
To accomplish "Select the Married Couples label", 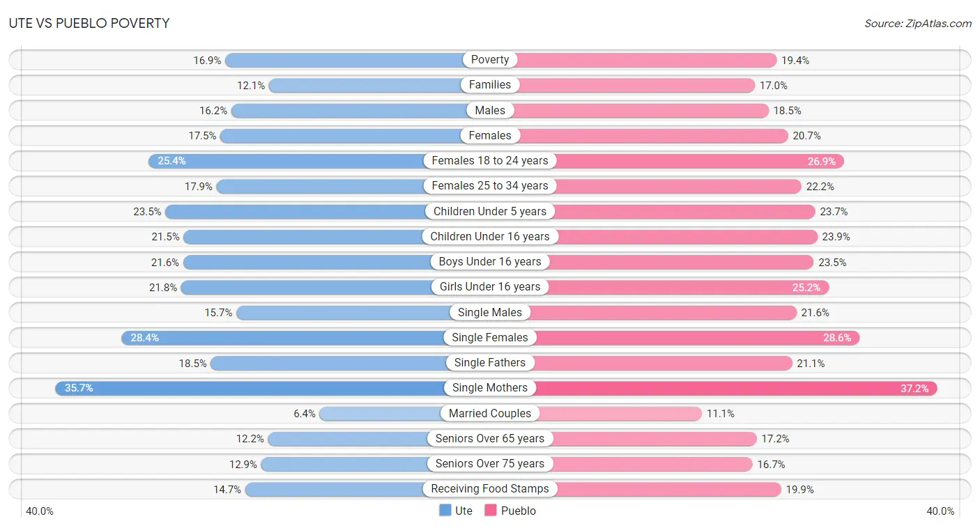I will [490, 413].
